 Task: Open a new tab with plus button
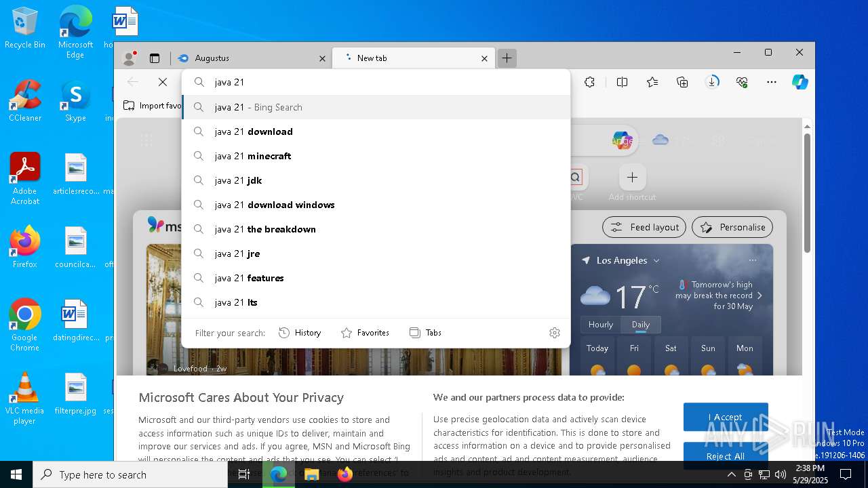point(507,58)
